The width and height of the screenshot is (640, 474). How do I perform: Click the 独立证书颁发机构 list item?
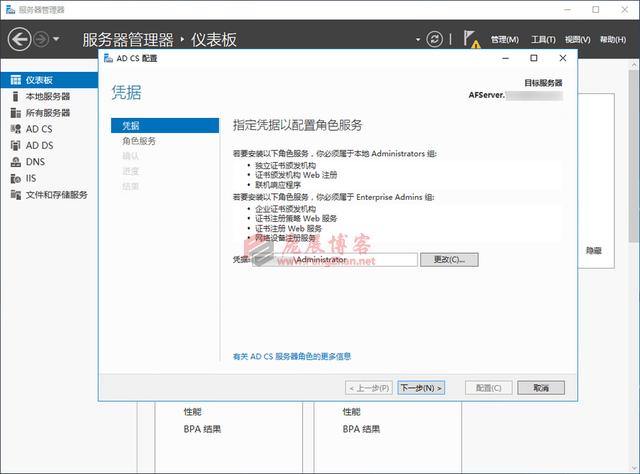285,165
